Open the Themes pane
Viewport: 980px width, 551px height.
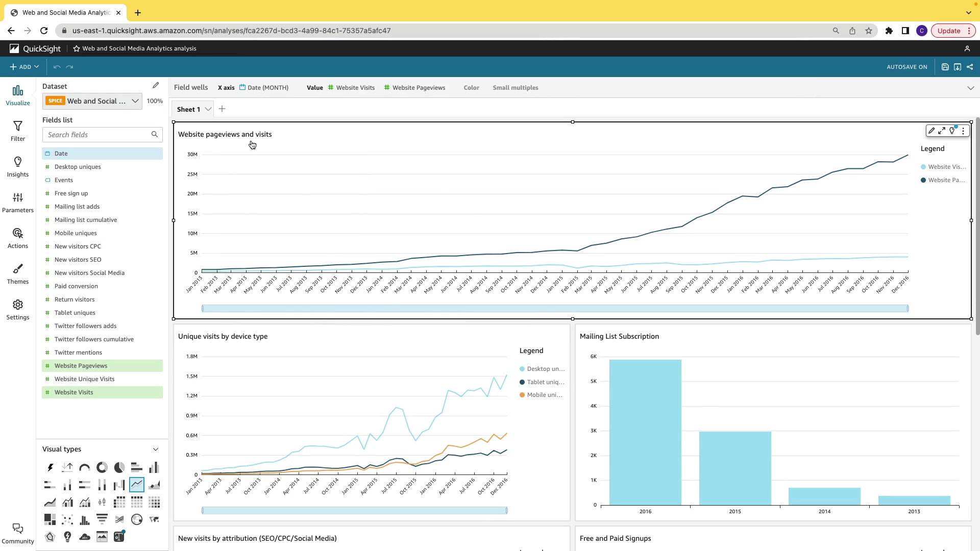[18, 273]
